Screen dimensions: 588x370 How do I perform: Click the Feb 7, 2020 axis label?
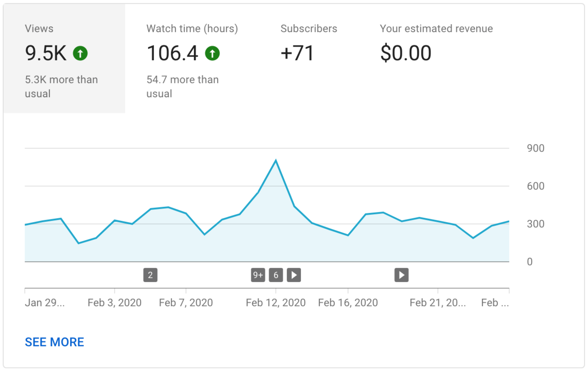[186, 303]
